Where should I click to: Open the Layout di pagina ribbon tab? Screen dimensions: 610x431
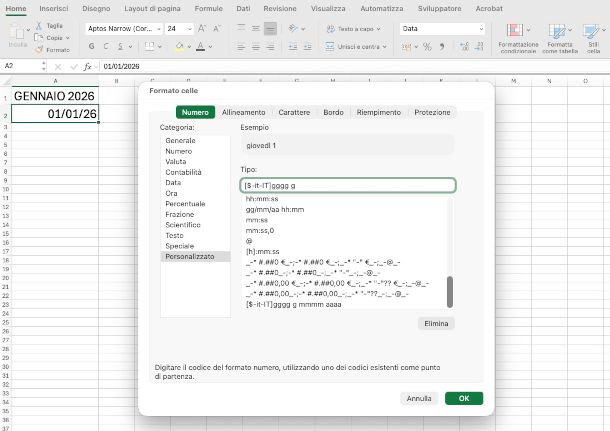[152, 8]
